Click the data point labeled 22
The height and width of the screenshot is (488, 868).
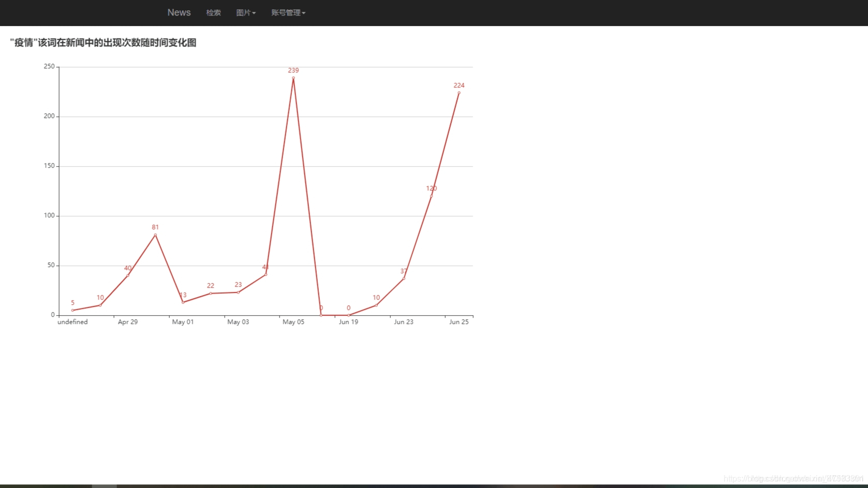pos(211,293)
